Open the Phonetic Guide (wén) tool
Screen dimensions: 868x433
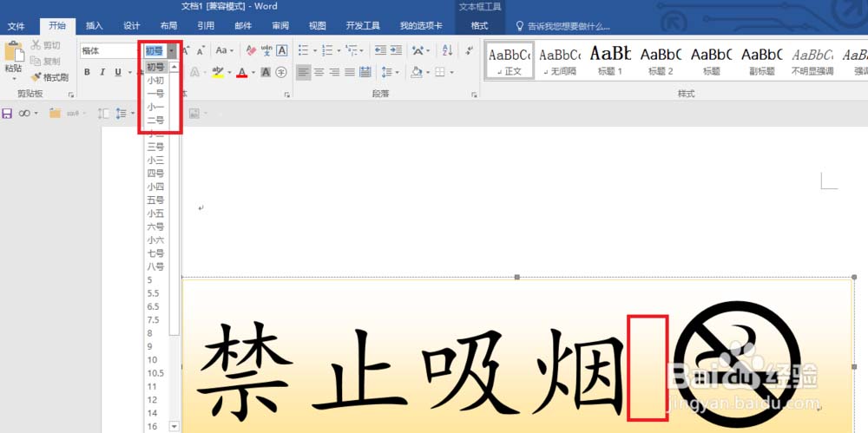click(x=266, y=50)
